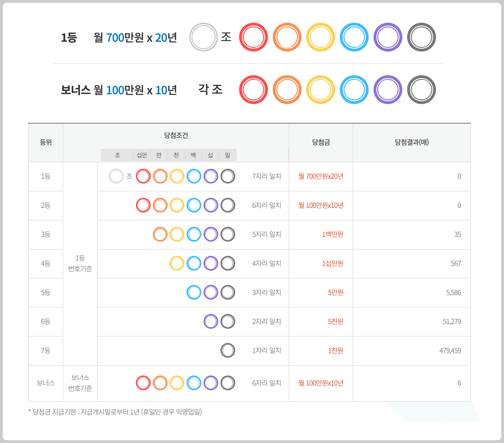
Task: Click the large orange ball in the 보너스 banner
Action: [x=287, y=90]
